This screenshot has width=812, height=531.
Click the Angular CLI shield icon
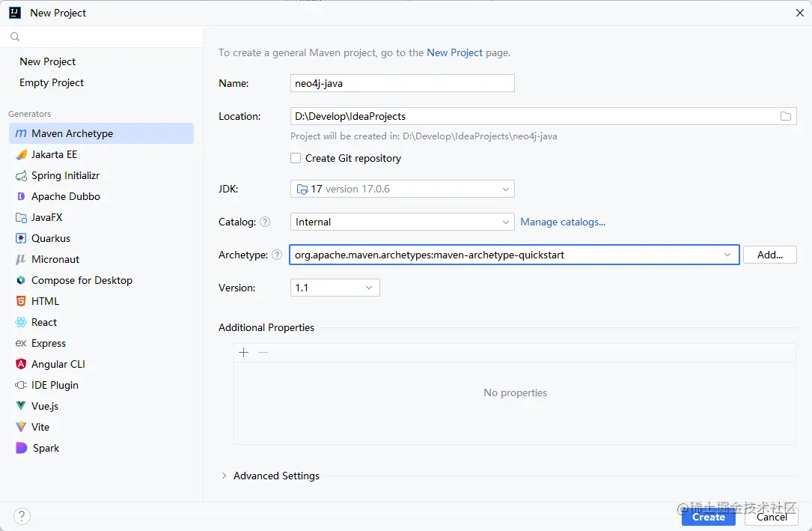click(20, 364)
